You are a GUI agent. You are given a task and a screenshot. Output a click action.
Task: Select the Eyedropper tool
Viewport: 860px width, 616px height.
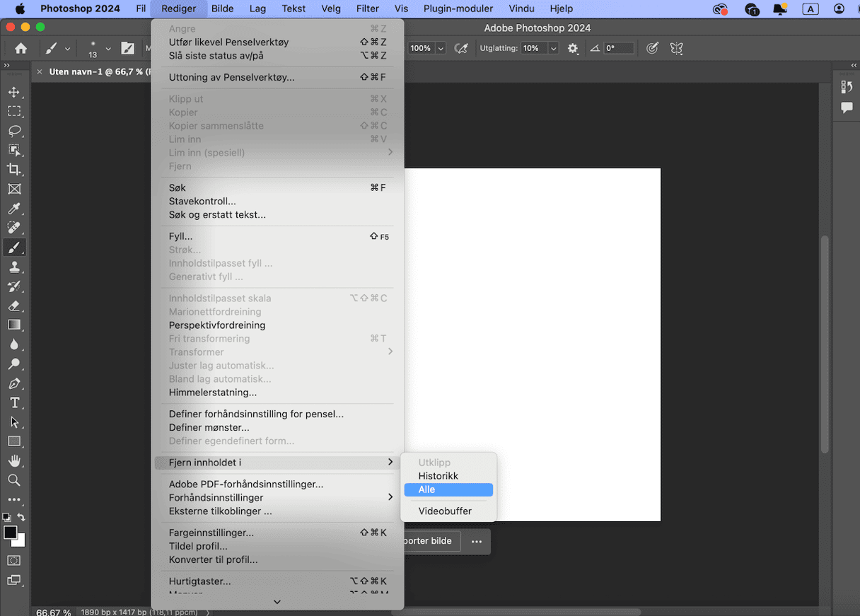click(14, 209)
